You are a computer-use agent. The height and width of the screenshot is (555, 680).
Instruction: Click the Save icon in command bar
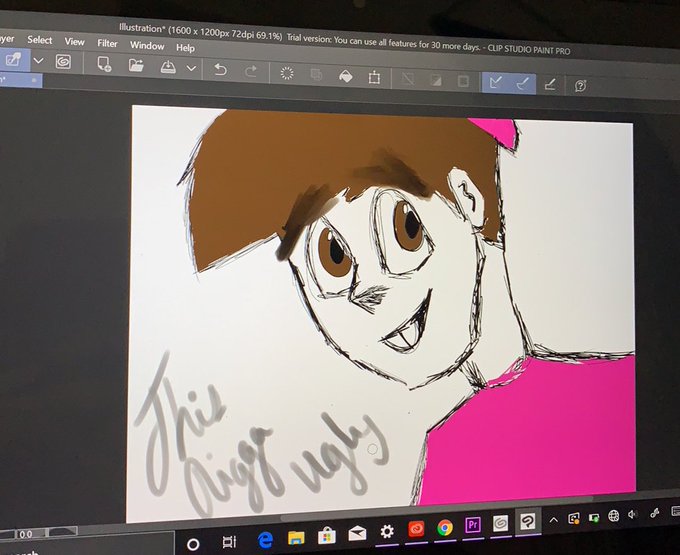(x=168, y=67)
